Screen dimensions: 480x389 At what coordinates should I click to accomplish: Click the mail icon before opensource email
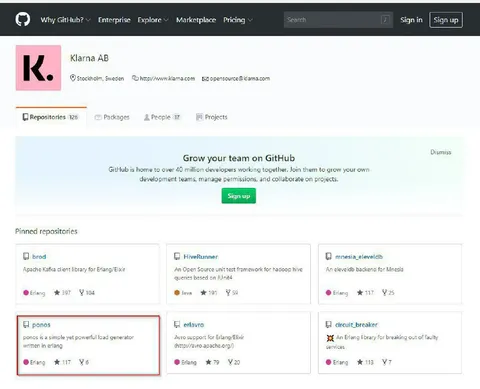[205, 79]
